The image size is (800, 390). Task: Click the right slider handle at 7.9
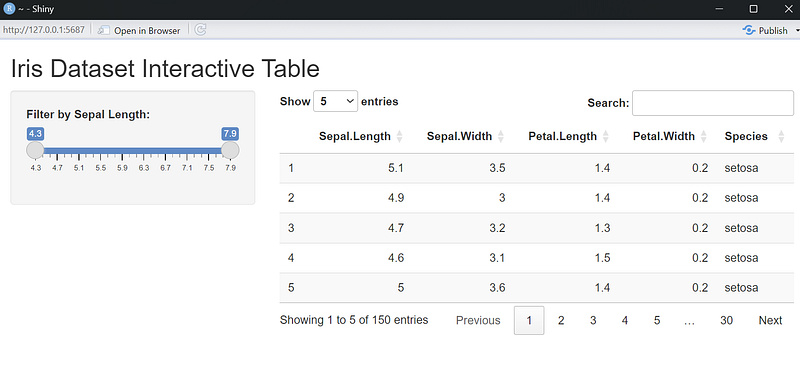click(230, 151)
